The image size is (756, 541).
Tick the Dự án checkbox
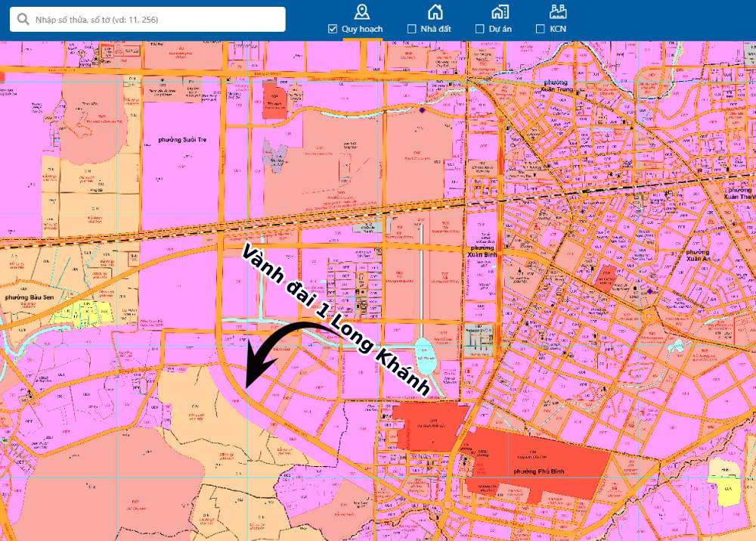coord(479,29)
